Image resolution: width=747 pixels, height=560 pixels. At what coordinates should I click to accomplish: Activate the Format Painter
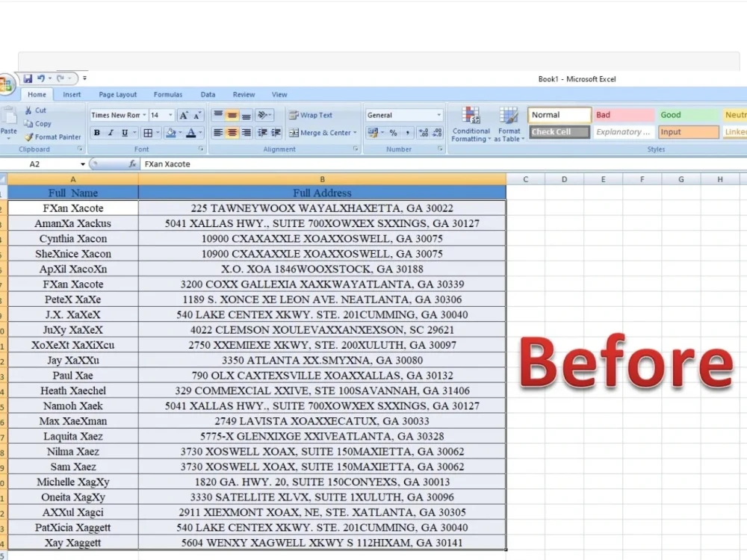click(x=53, y=137)
